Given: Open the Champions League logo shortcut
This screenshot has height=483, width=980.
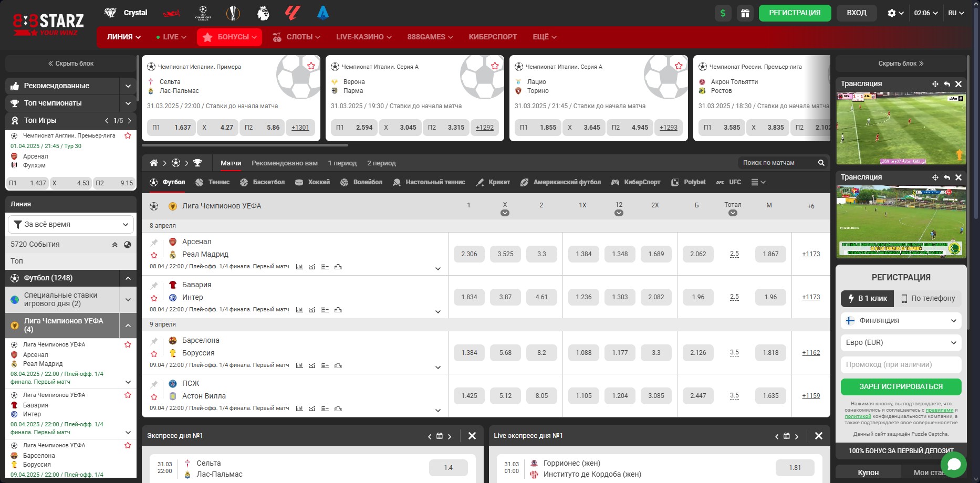Looking at the screenshot, I should click(203, 13).
